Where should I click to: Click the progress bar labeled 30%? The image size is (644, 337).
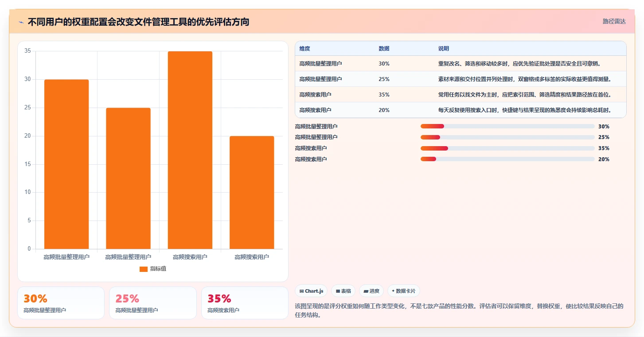point(507,127)
